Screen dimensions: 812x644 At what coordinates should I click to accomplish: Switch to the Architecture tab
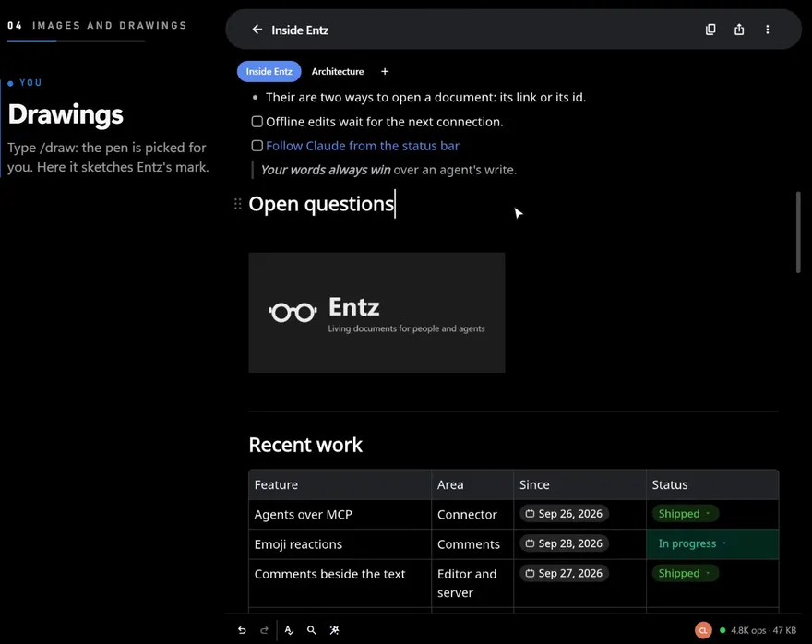[338, 71]
